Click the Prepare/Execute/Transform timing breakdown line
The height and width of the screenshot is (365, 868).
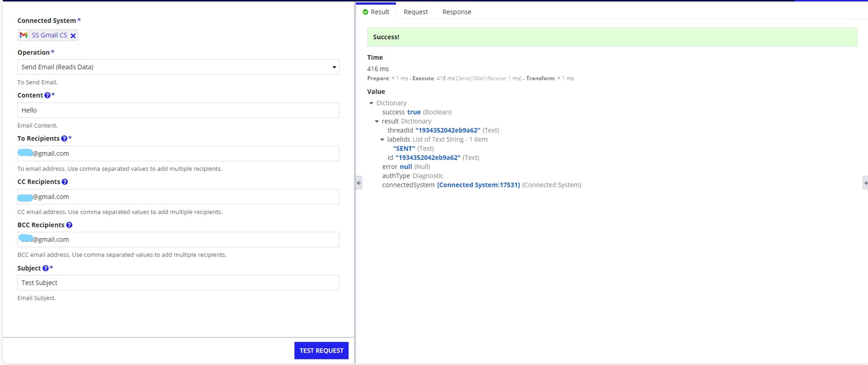pyautogui.click(x=470, y=78)
